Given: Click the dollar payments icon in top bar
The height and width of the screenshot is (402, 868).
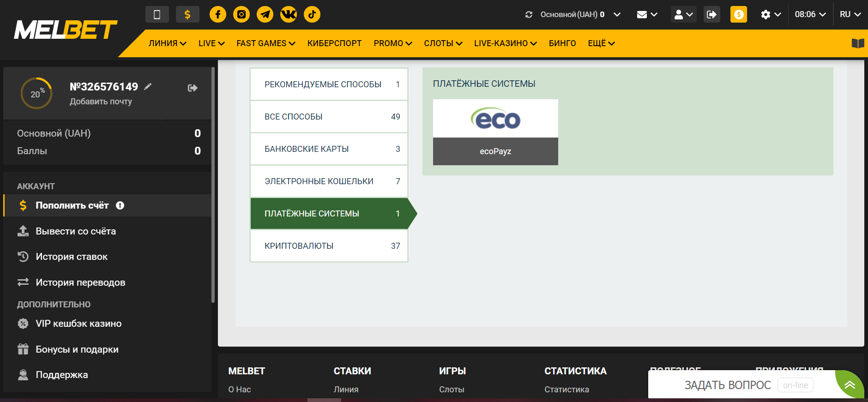Looking at the screenshot, I should point(187,14).
